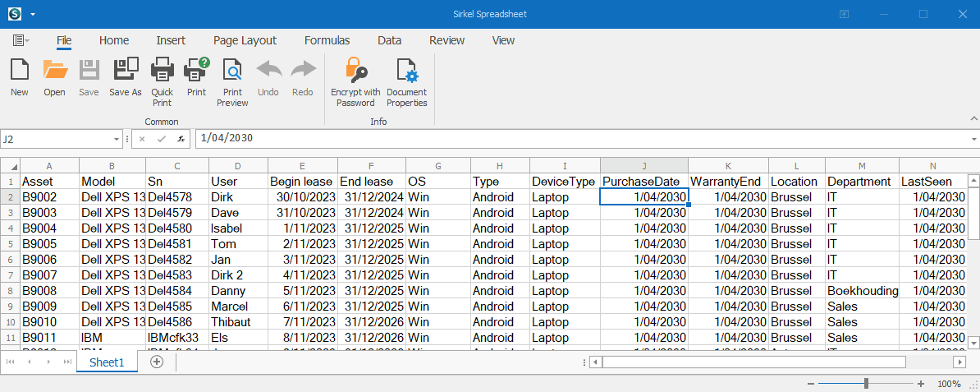Choose Save As in the ribbon
980x392 pixels.
[126, 77]
